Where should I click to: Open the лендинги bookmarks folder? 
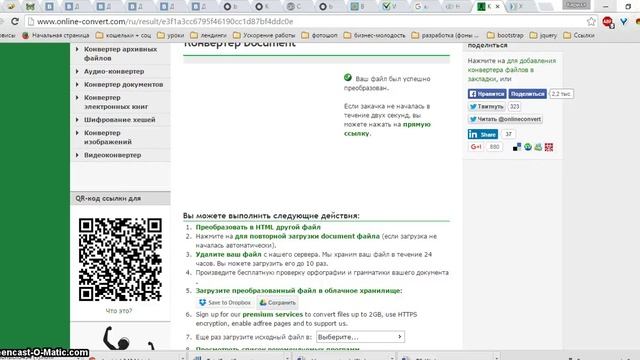[208, 36]
